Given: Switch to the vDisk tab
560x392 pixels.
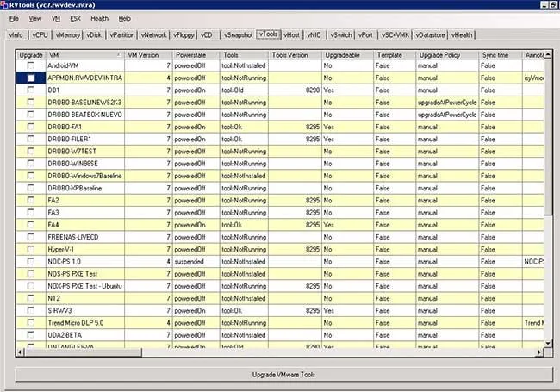Looking at the screenshot, I should pyautogui.click(x=94, y=35).
